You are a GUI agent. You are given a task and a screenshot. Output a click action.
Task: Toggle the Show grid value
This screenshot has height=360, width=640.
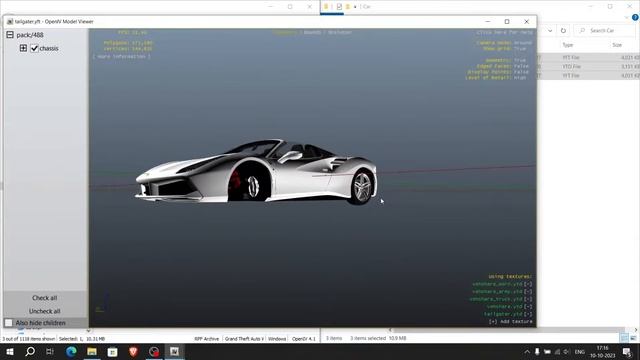tap(520, 49)
